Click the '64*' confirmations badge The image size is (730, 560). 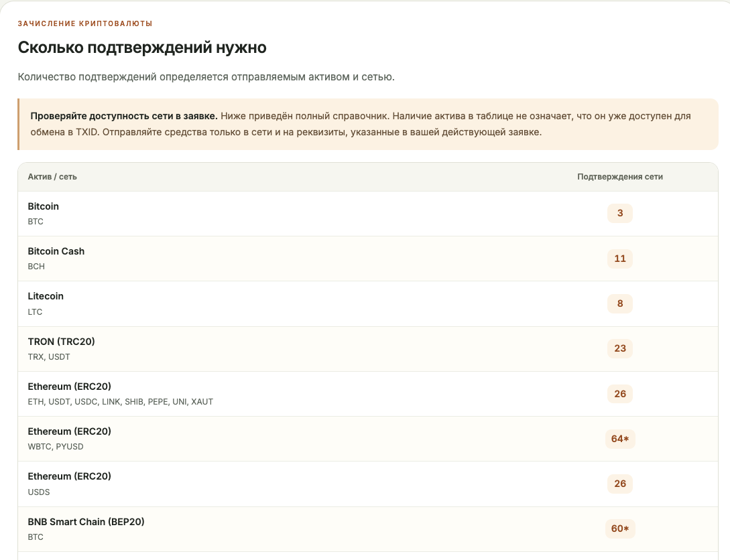coord(620,439)
